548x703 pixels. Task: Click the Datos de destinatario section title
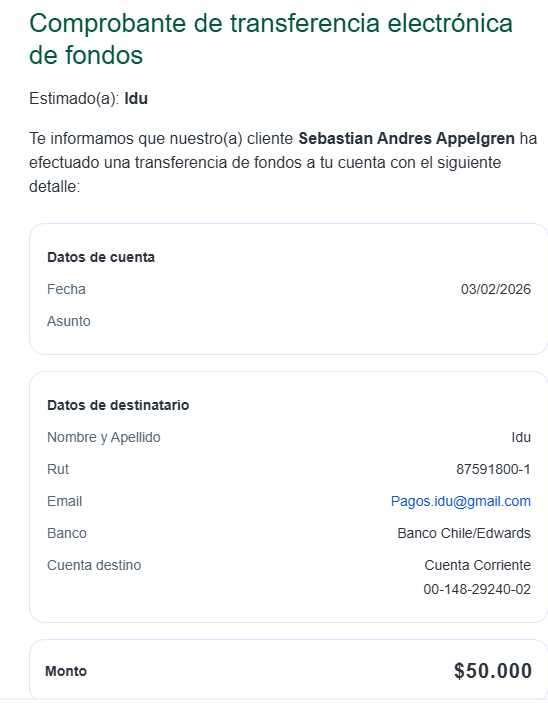pyautogui.click(x=118, y=405)
